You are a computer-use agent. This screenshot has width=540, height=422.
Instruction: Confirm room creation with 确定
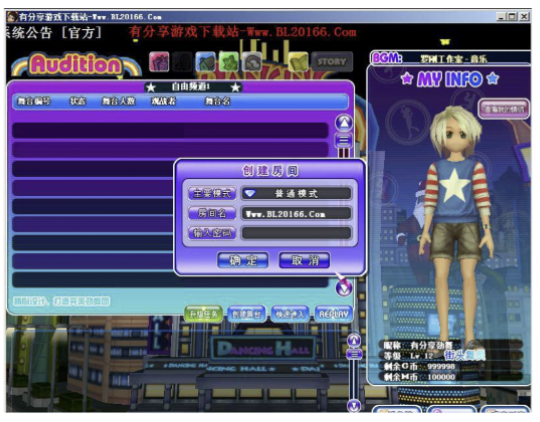click(243, 260)
